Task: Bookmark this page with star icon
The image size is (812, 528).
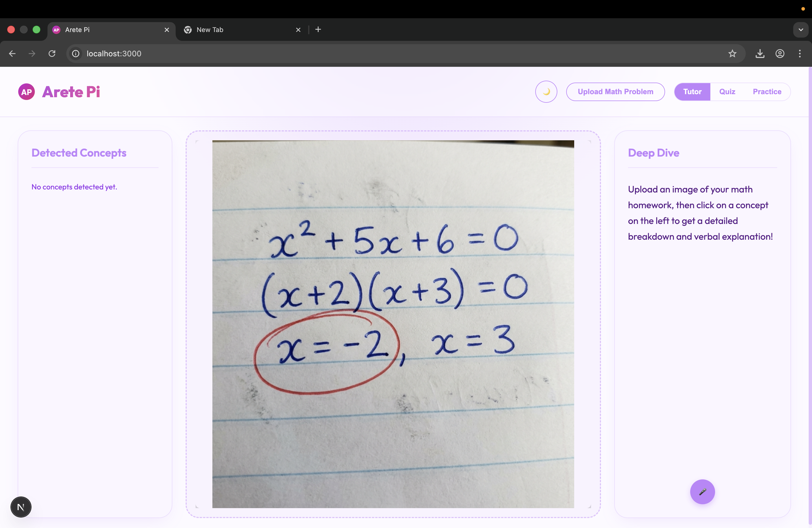Action: [x=732, y=54]
